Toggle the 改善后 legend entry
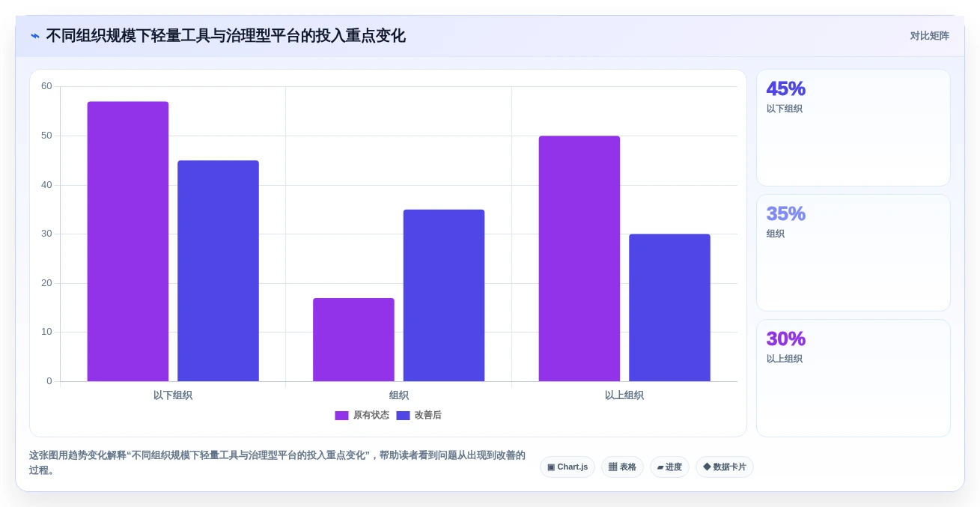 (x=419, y=416)
